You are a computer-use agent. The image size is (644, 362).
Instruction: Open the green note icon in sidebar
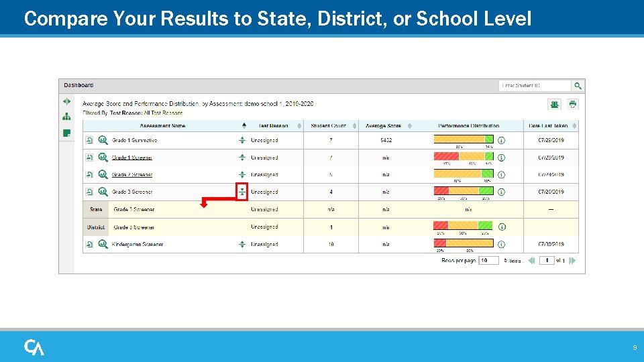66,133
